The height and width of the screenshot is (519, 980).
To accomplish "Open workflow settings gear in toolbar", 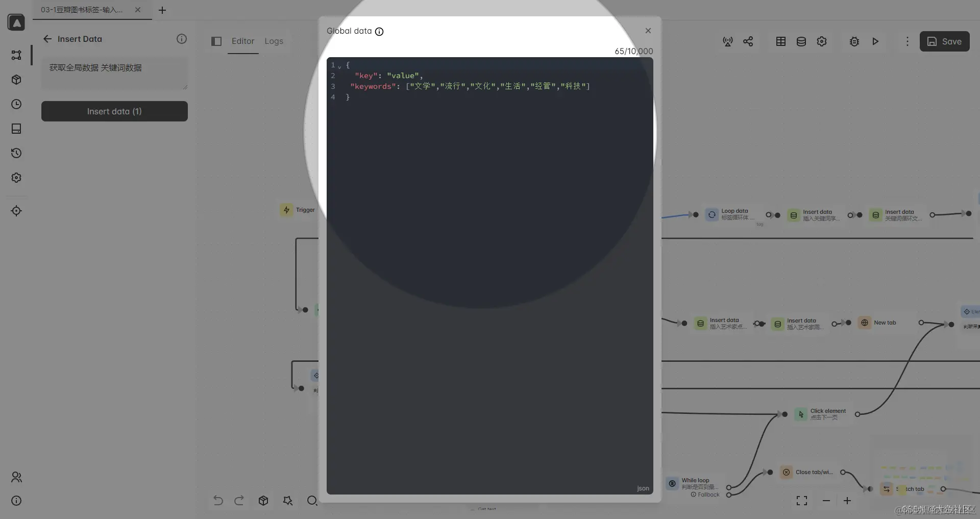I will [x=822, y=41].
